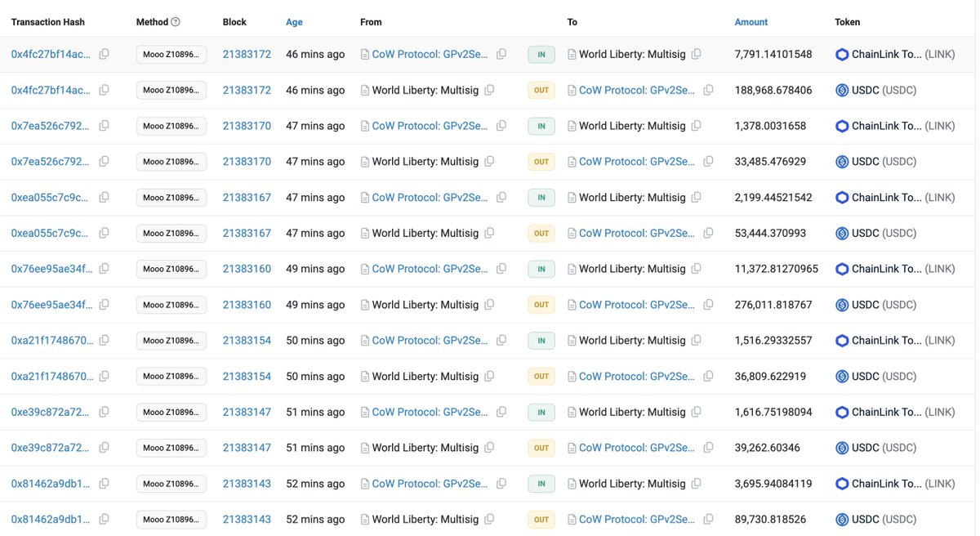Click the Amount column header link
Viewport: 980px width, 536px height.
click(x=751, y=22)
